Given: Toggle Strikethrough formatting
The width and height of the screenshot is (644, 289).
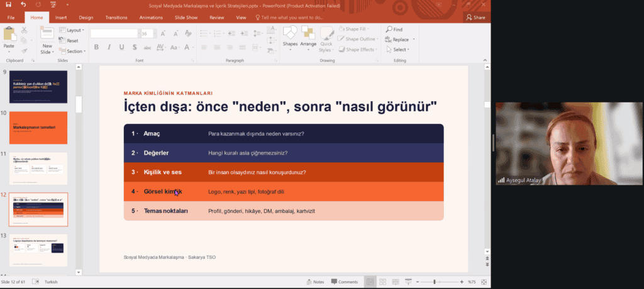Looking at the screenshot, I should pos(147,47).
